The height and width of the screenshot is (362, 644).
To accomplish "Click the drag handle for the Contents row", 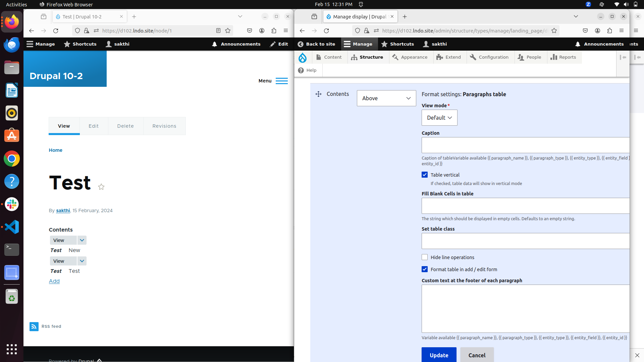I will pyautogui.click(x=318, y=94).
